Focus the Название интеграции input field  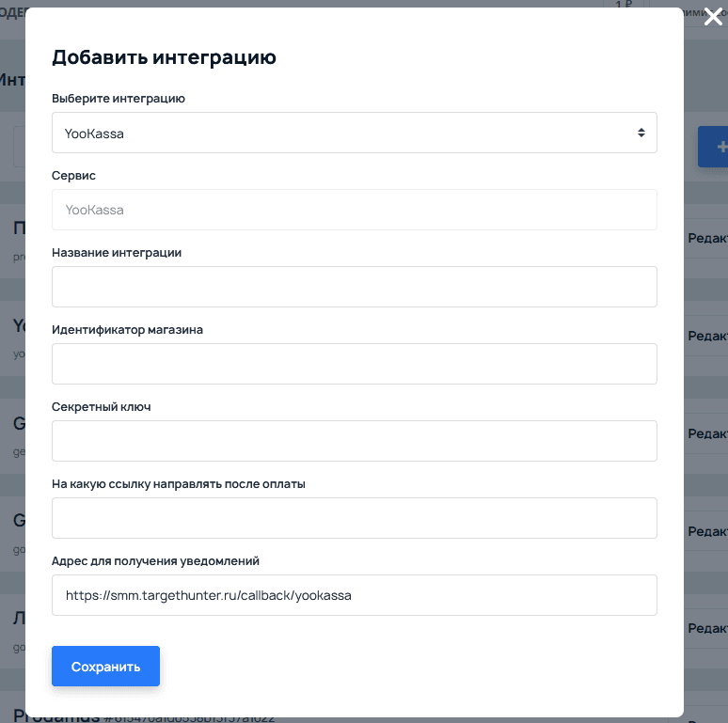tap(354, 287)
